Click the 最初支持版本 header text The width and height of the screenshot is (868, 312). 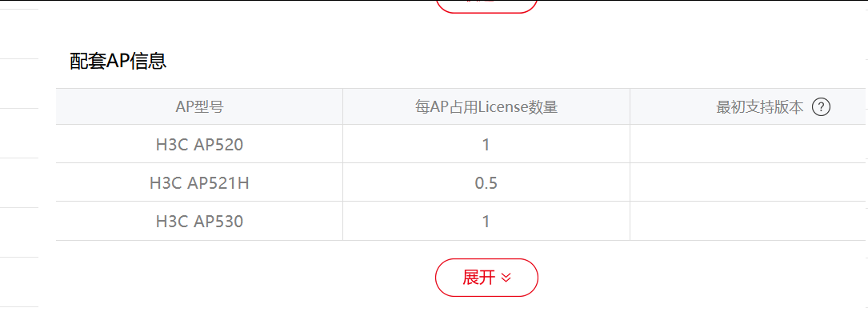tap(759, 107)
